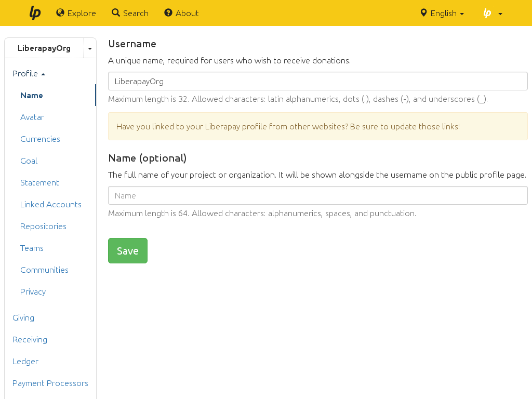532x399 pixels.
Task: Open the Linked Accounts page
Action: coord(50,204)
